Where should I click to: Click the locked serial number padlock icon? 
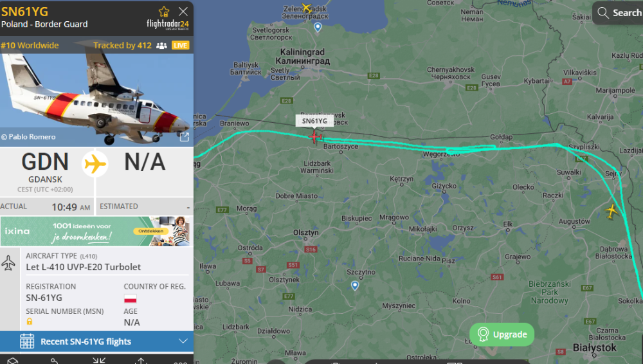[x=30, y=322]
